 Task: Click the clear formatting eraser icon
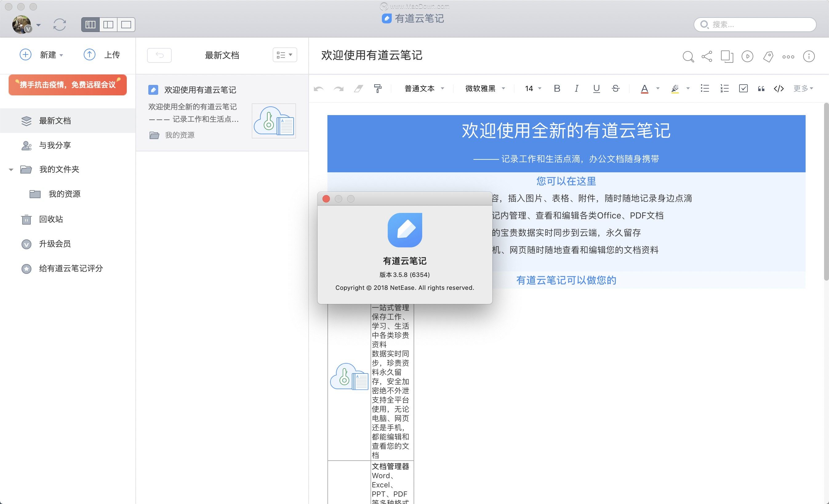pyautogui.click(x=358, y=89)
